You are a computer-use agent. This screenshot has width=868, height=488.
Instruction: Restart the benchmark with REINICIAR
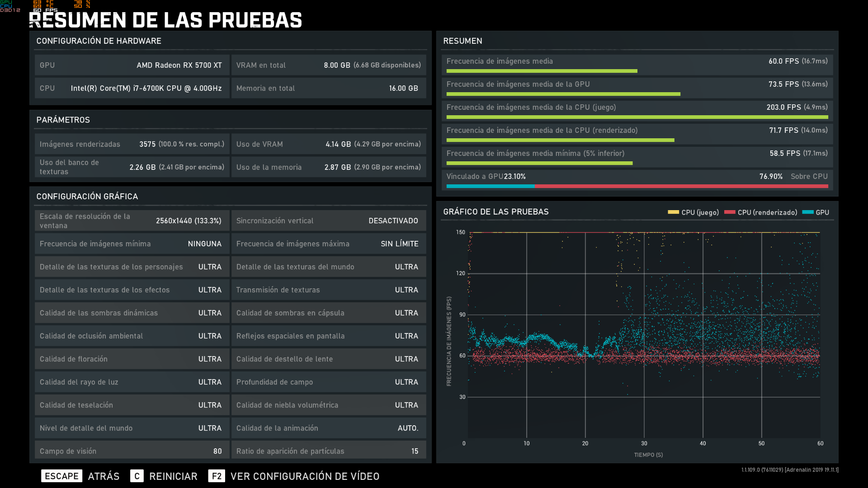173,476
